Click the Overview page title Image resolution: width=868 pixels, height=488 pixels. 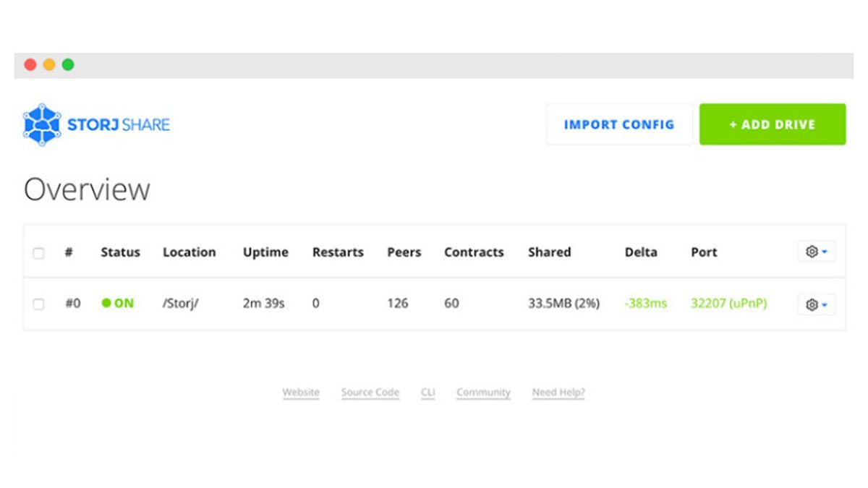click(86, 189)
